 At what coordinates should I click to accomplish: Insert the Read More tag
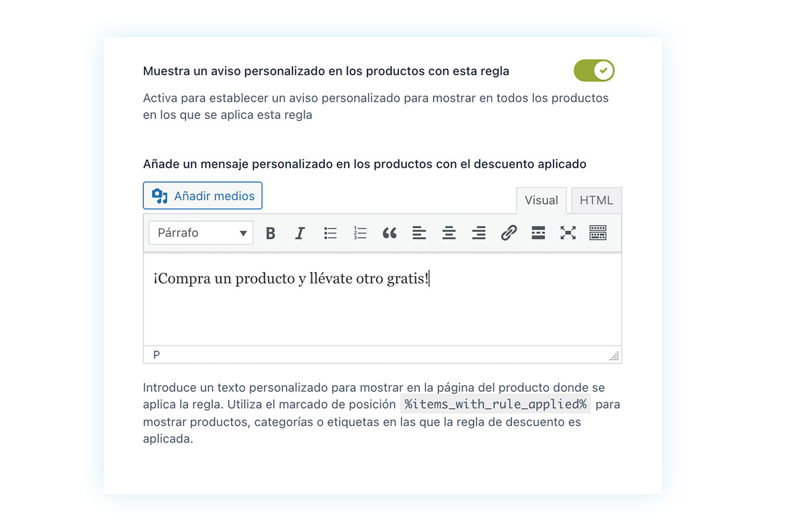pyautogui.click(x=538, y=233)
